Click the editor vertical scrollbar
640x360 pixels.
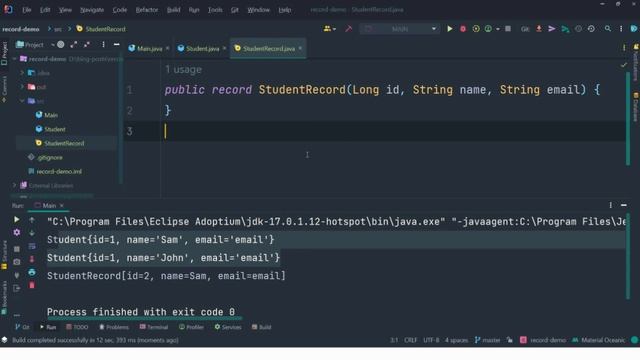[x=628, y=118]
